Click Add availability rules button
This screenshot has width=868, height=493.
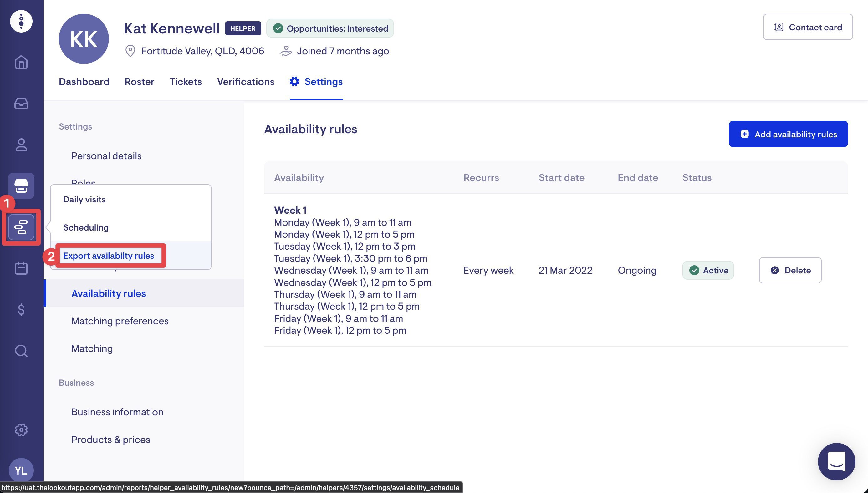(x=788, y=134)
